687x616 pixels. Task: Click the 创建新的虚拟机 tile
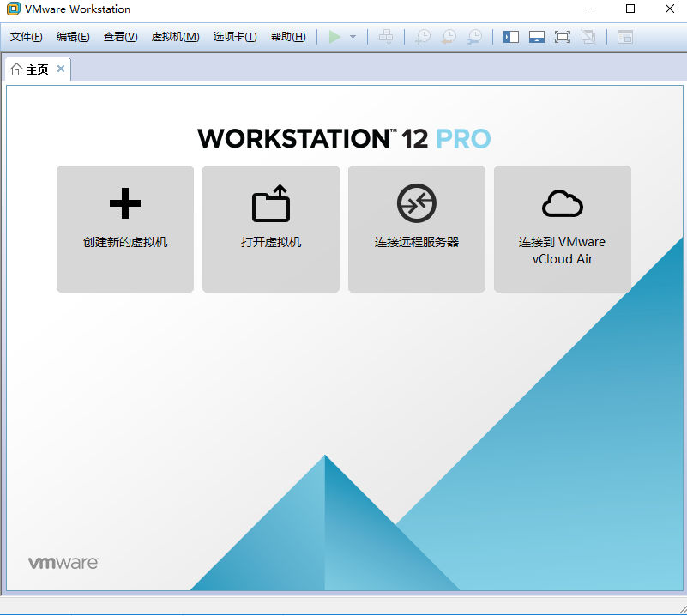click(125, 229)
